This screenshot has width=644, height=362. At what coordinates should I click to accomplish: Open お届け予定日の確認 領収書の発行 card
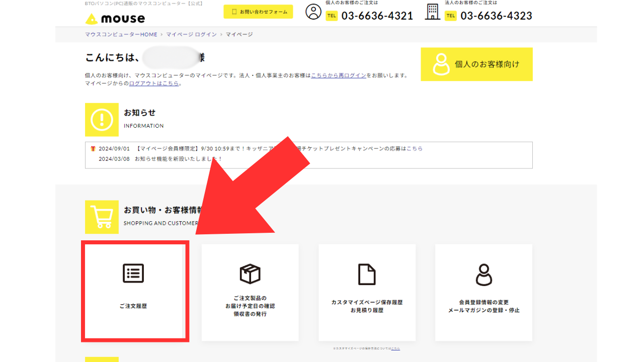(250, 292)
